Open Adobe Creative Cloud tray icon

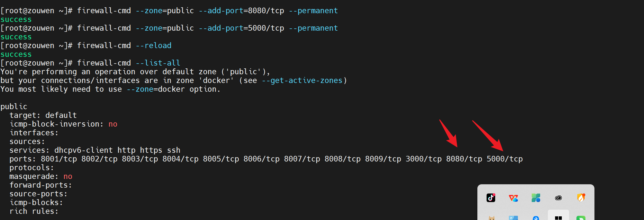coord(558,198)
